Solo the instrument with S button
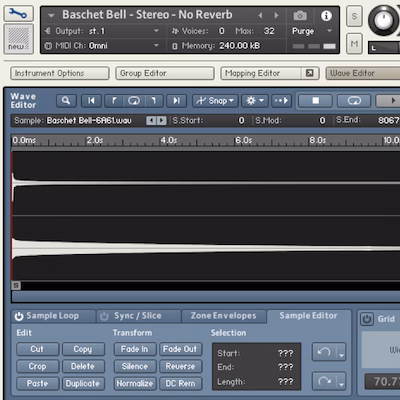The height and width of the screenshot is (400, 400). pos(354,16)
